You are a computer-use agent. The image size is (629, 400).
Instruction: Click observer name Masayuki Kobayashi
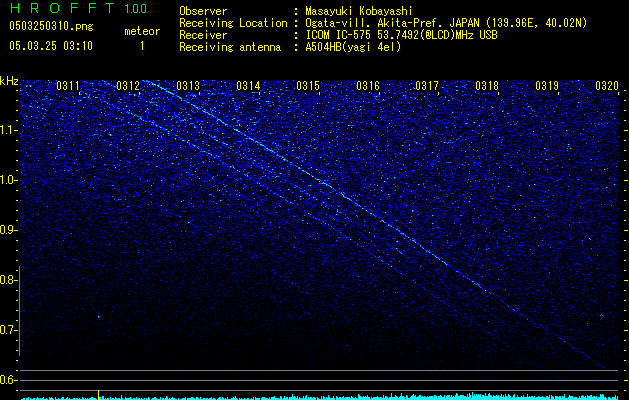click(359, 11)
